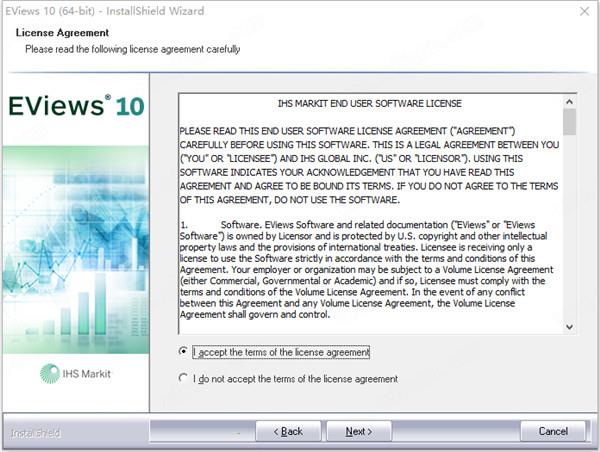
Task: Close the InstallShield Wizard window
Action: tap(584, 11)
